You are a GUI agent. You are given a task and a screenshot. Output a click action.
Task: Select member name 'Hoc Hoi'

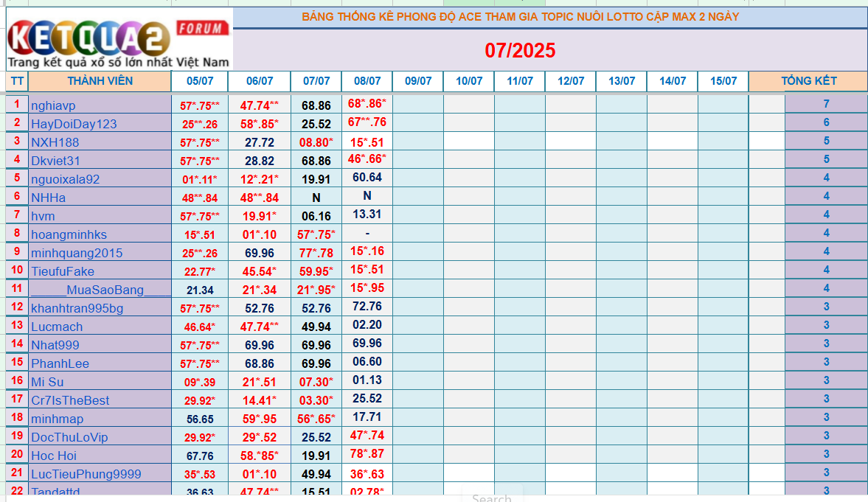coord(54,456)
